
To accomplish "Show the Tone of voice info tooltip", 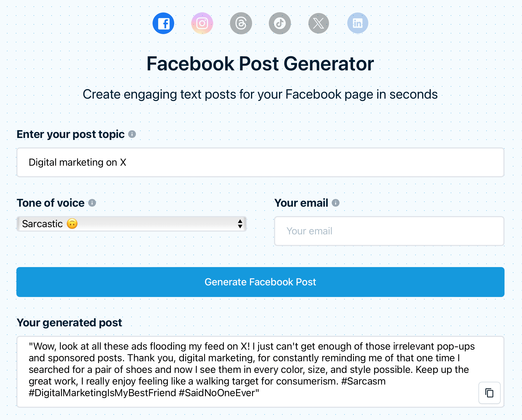I will 92,203.
